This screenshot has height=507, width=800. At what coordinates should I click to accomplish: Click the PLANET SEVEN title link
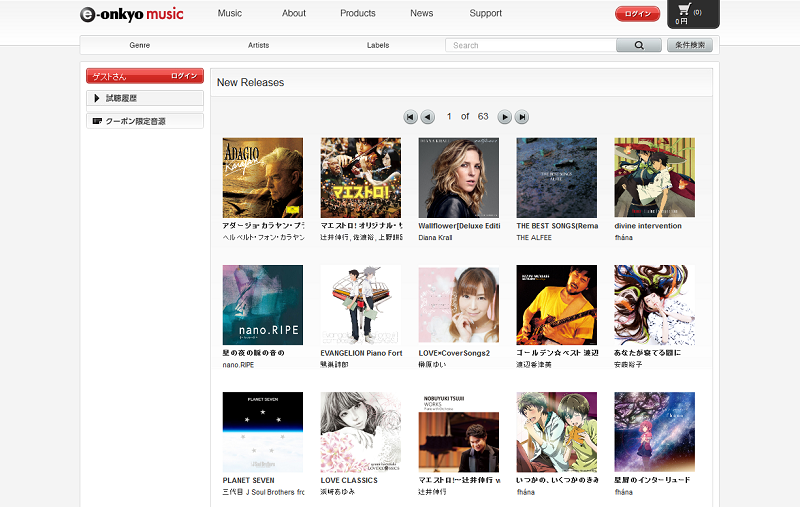pyautogui.click(x=248, y=480)
